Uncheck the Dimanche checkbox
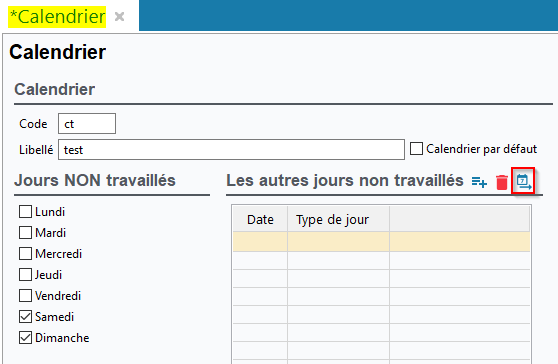 pos(25,337)
